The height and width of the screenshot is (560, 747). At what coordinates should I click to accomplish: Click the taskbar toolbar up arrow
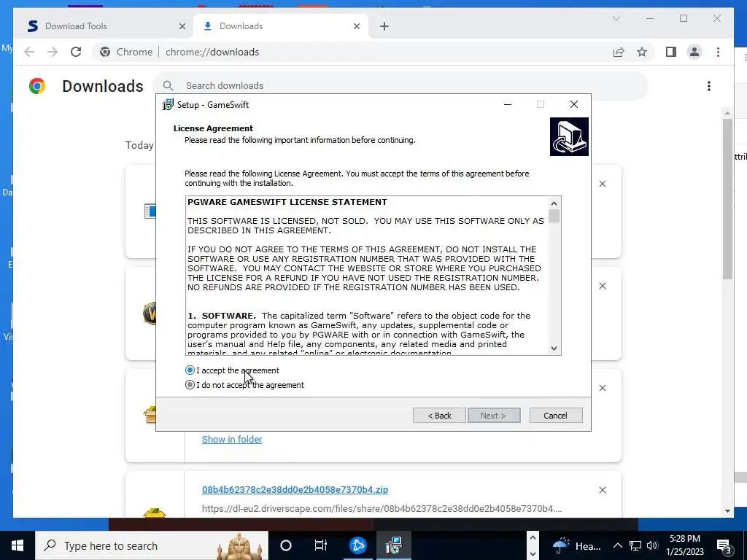pos(533,537)
